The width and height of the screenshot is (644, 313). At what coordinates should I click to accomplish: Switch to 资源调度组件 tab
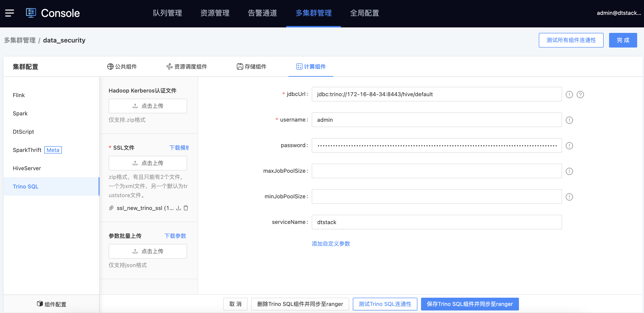click(x=187, y=66)
